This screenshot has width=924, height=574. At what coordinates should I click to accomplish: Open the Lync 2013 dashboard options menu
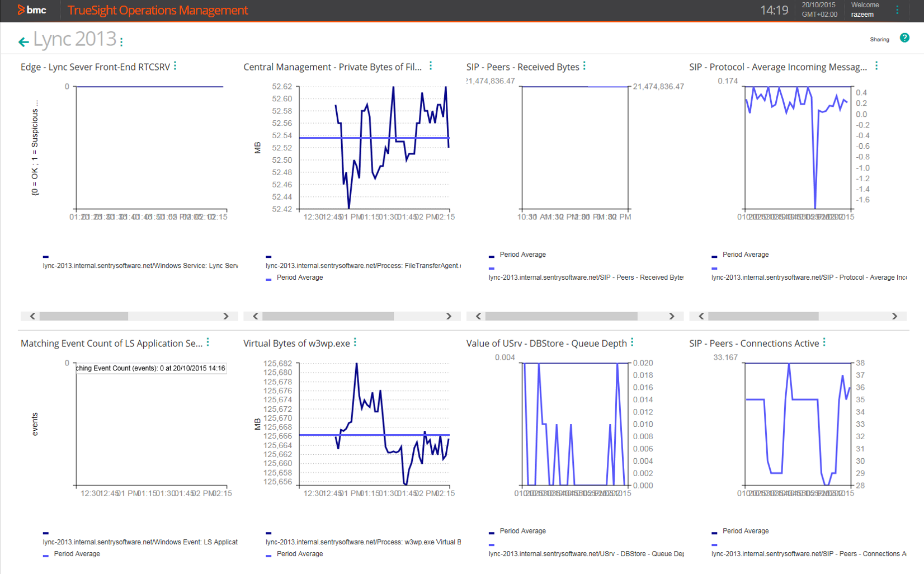pyautogui.click(x=121, y=42)
